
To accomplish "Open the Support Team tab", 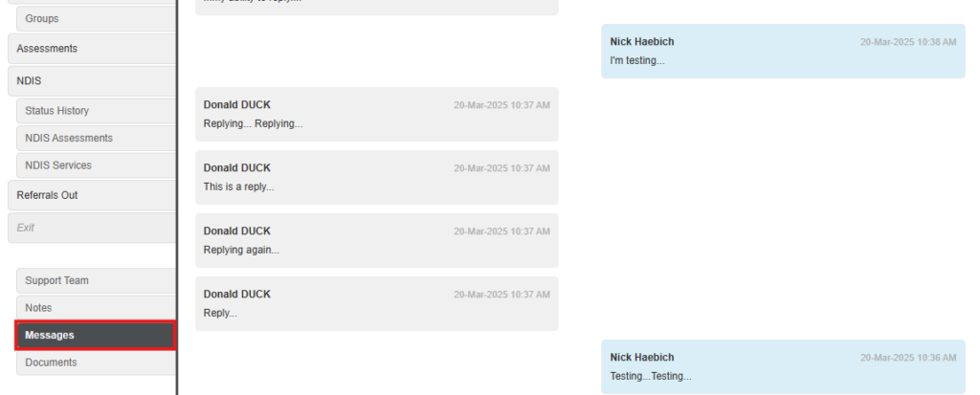I will [97, 280].
